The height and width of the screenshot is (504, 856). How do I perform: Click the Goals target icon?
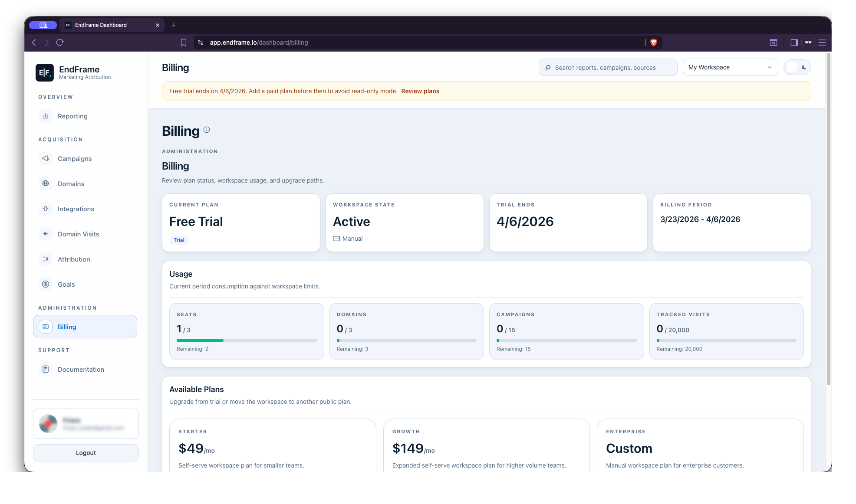(46, 284)
